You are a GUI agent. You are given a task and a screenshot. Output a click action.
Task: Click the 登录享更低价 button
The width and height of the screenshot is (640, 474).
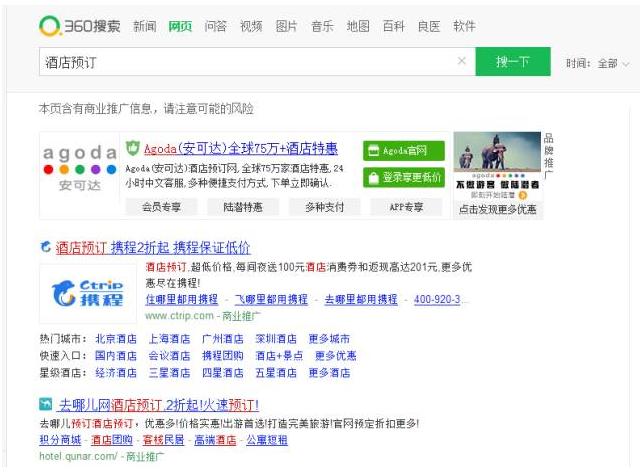point(404,178)
